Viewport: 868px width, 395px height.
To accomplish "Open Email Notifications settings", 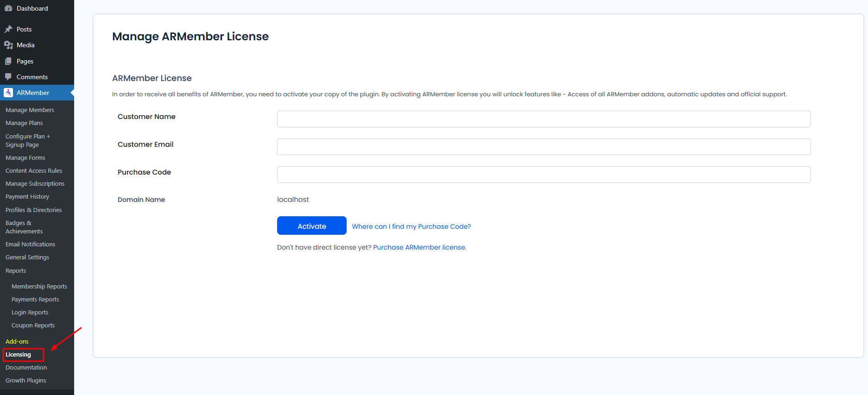I will [30, 245].
